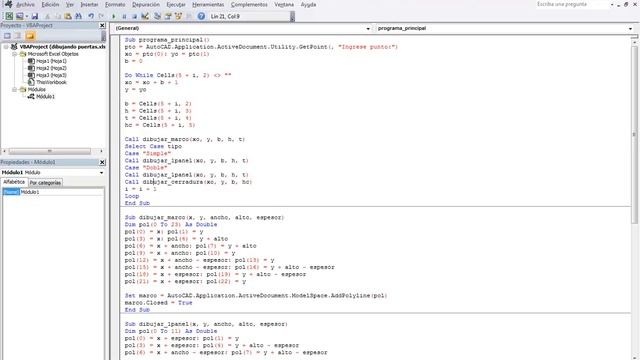Open the Formato menu

point(115,4)
